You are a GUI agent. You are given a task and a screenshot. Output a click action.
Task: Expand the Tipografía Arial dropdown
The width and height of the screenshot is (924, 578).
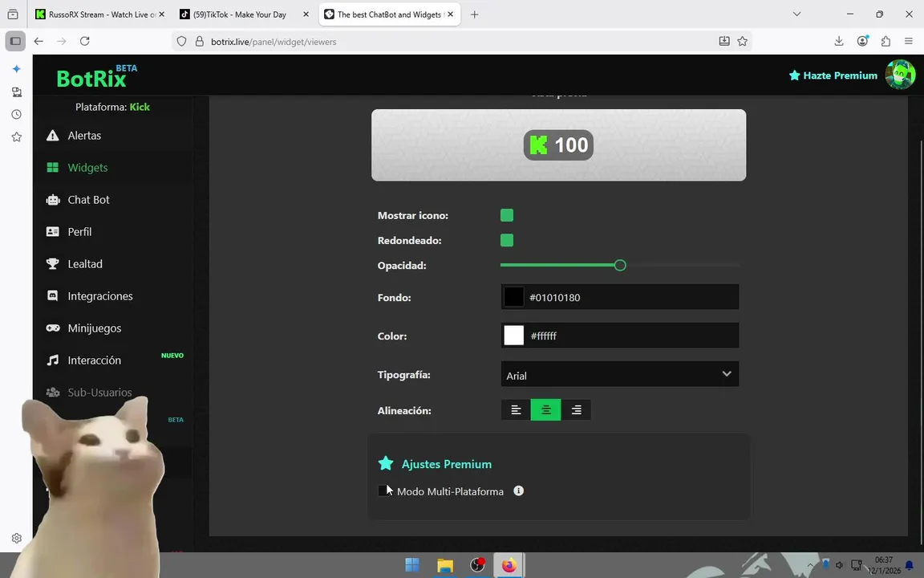coord(620,375)
